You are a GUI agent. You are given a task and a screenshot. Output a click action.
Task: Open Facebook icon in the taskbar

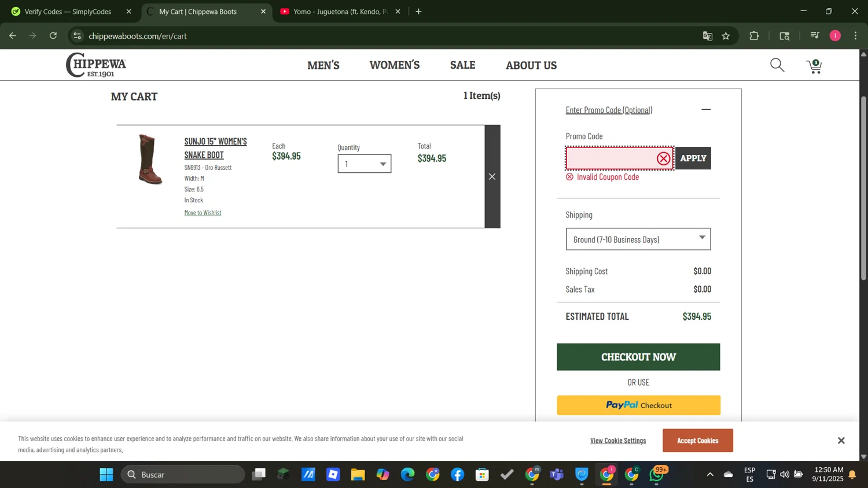pos(458,475)
